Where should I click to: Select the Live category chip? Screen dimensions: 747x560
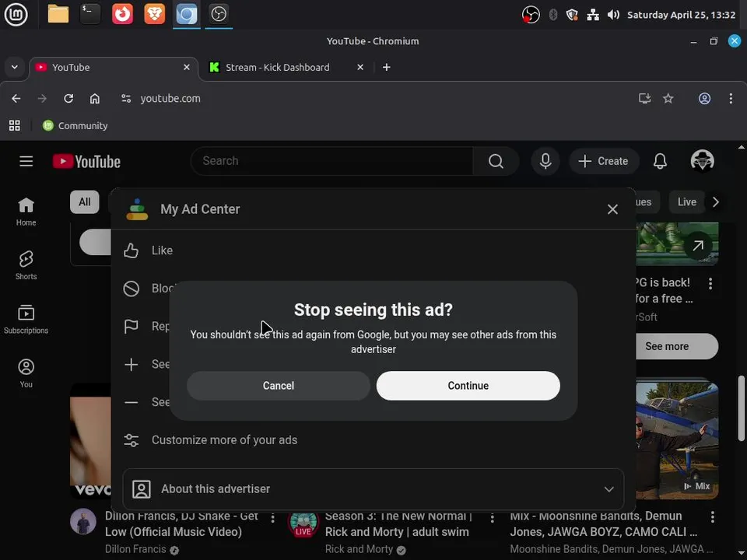(686, 202)
